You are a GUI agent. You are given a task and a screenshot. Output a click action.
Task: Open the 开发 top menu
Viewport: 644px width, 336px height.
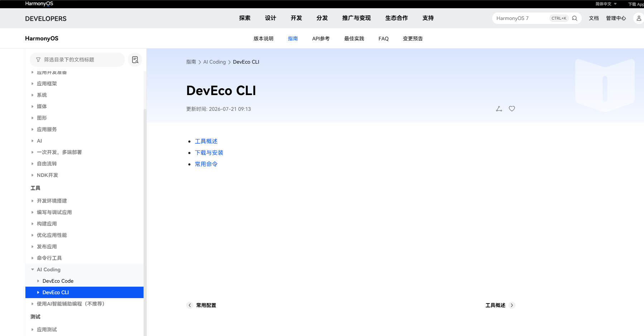pyautogui.click(x=296, y=18)
